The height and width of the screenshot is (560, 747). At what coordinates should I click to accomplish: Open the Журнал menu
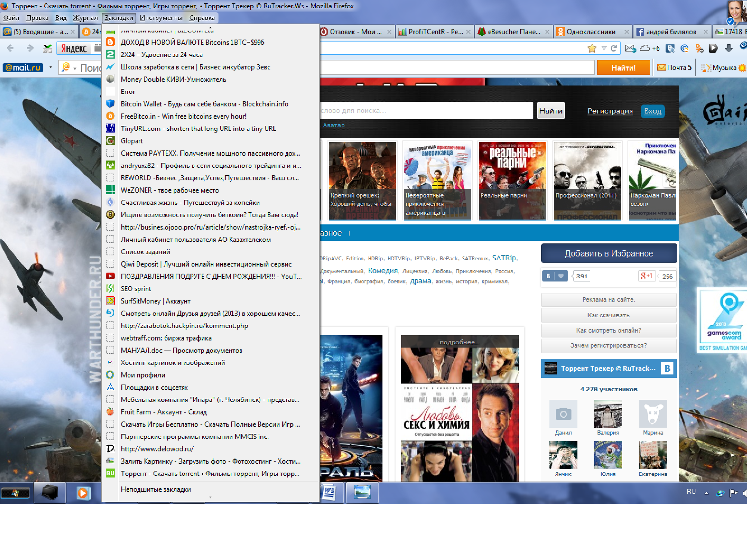85,18
